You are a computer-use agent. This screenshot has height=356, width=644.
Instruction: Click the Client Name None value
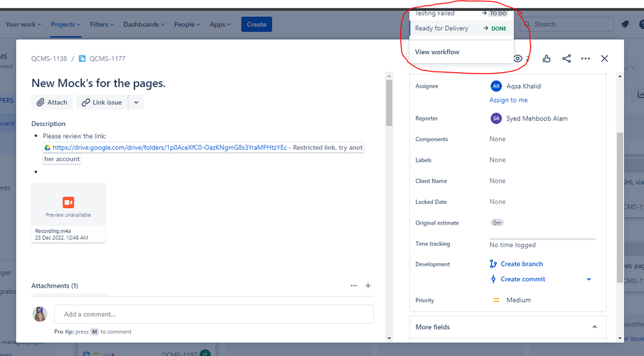point(498,181)
